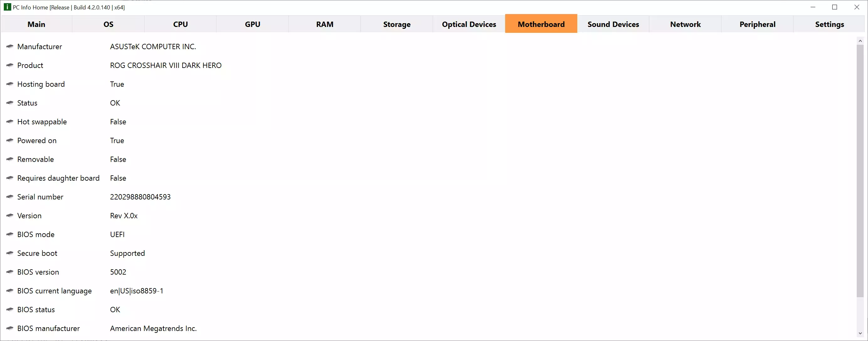Viewport: 868px width, 341px height.
Task: Click the BIOS version value 5002
Action: point(118,272)
